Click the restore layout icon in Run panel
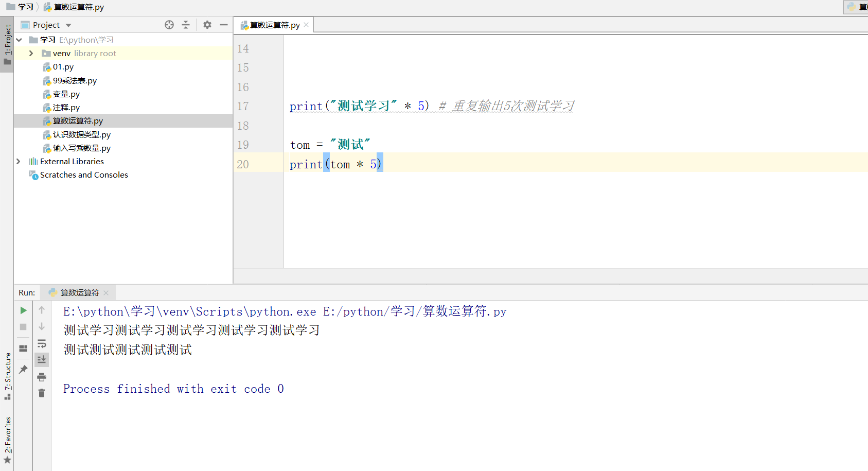The width and height of the screenshot is (868, 471). (x=23, y=348)
